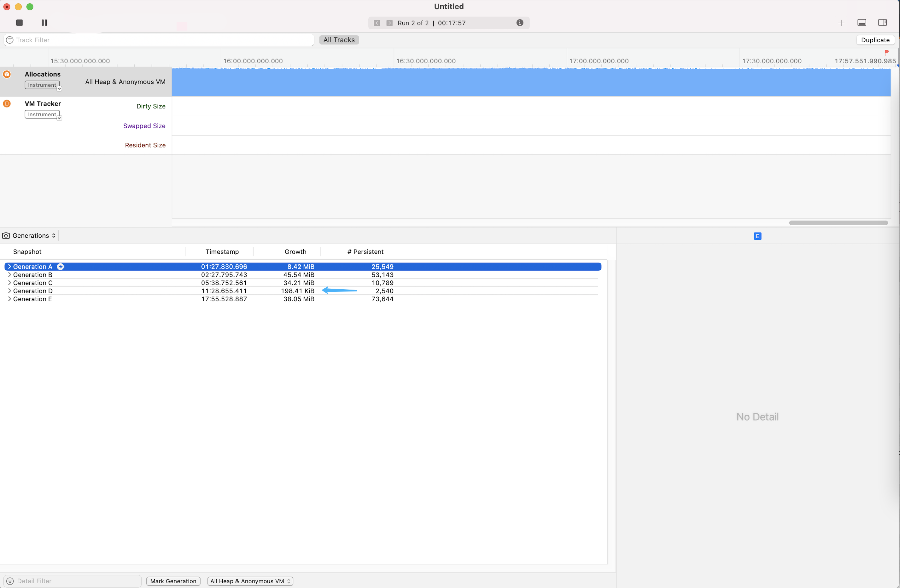
Task: Toggle the bottom detail pane icon
Action: (x=862, y=23)
